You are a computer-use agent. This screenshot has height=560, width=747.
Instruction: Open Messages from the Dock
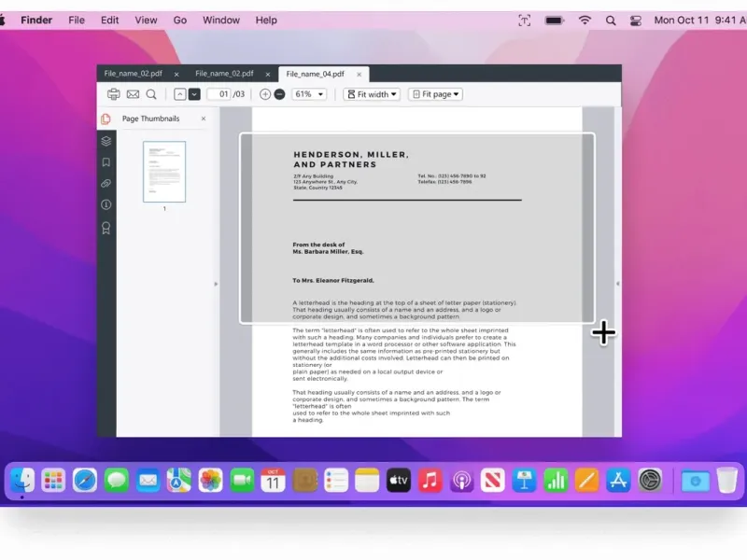click(116, 480)
